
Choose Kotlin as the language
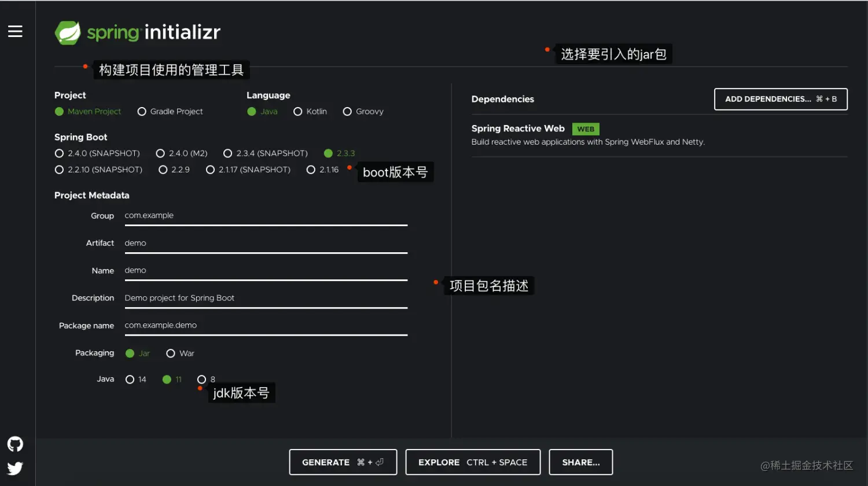pyautogui.click(x=310, y=112)
